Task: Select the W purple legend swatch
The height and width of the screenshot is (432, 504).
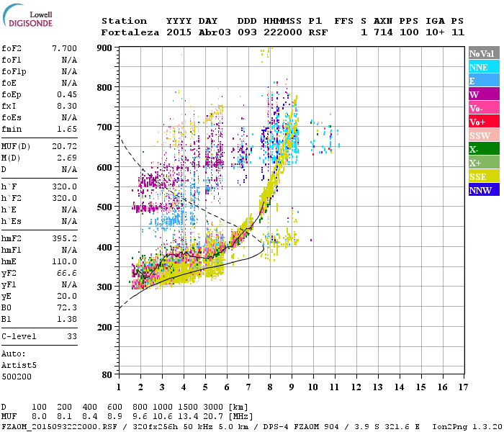Action: pos(484,94)
